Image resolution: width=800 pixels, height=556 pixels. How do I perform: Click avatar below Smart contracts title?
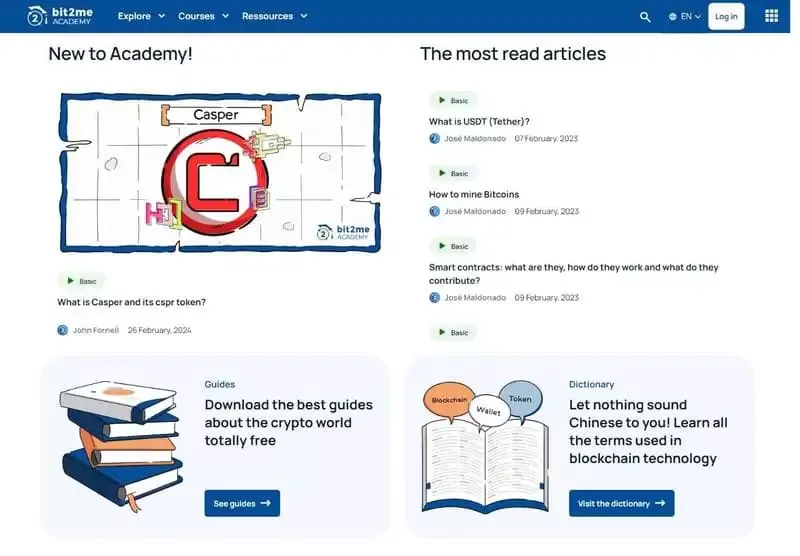click(x=434, y=297)
